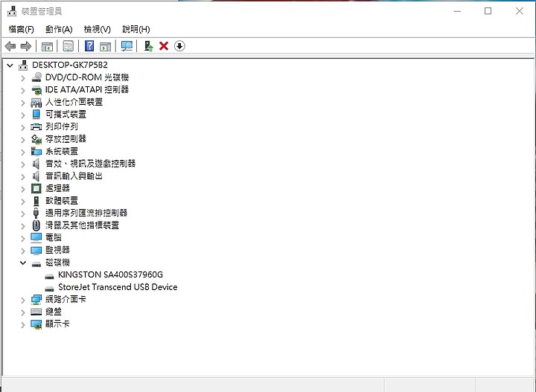Select the 人性化介面裝置 label

[x=74, y=102]
